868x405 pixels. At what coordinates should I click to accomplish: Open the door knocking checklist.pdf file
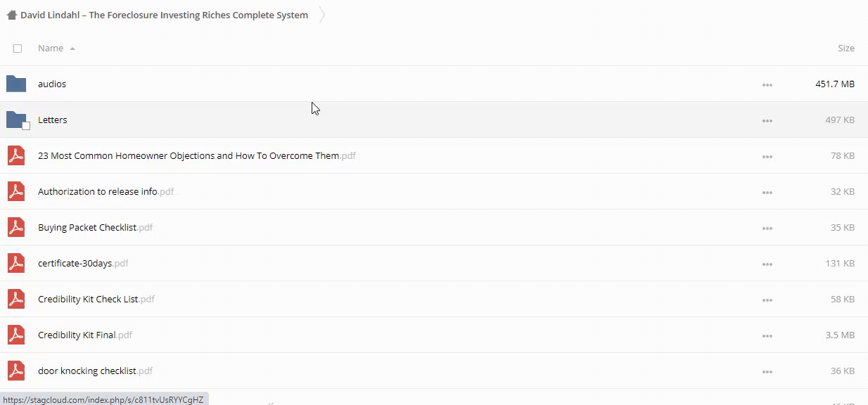pyautogui.click(x=87, y=371)
